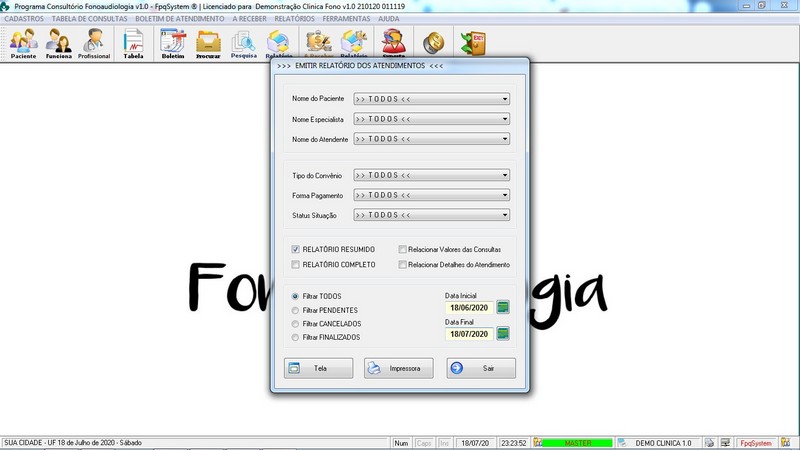Screen dimensions: 800x450
Task: Open the CADASTROS menu
Action: tap(24, 18)
